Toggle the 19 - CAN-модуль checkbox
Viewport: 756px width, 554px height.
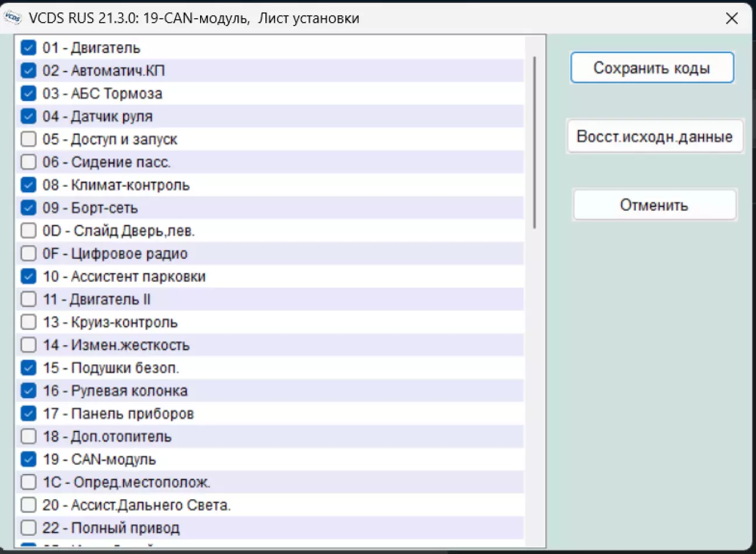coord(29,459)
